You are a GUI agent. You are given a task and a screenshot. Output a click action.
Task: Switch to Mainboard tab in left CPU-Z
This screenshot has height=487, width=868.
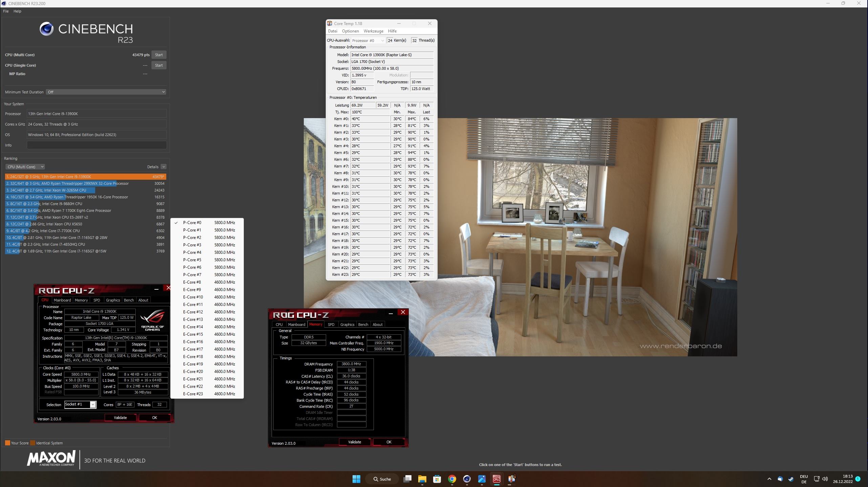tap(62, 300)
